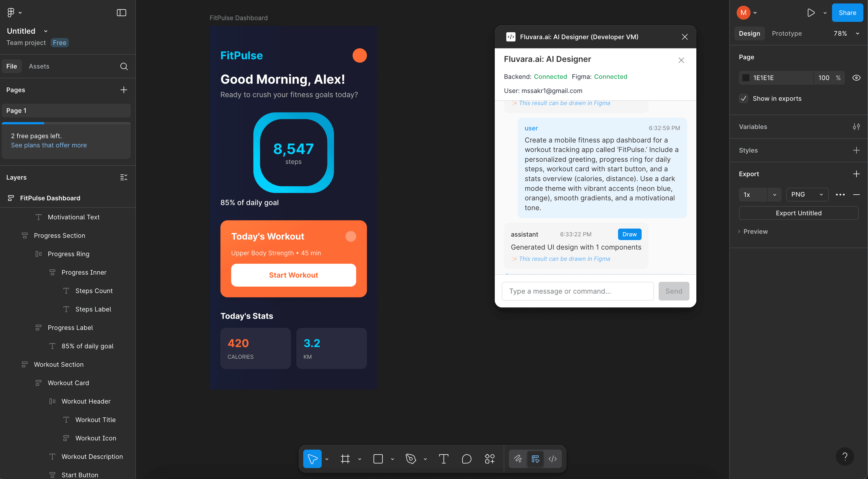Open the Untitled file name dropdown
Screen dimensions: 868x479
coord(46,31)
